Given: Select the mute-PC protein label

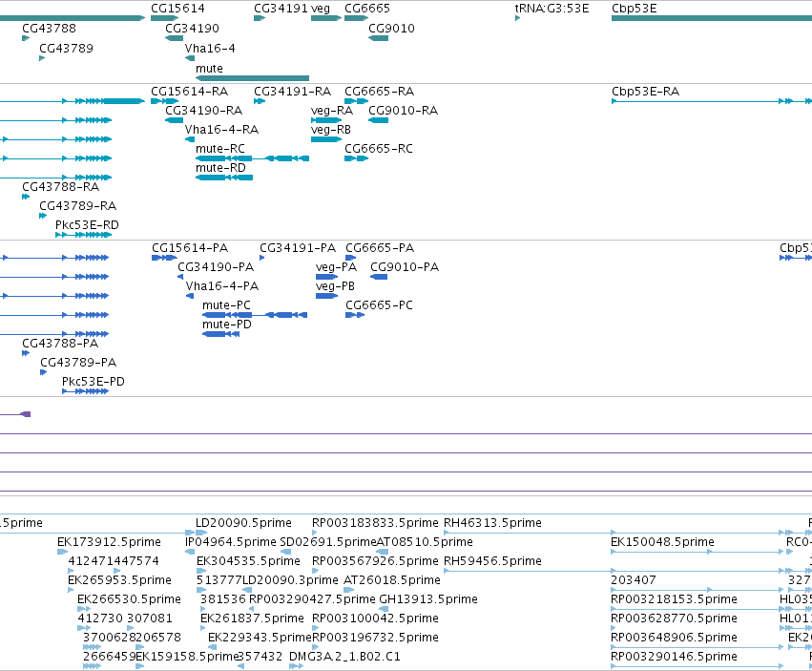Looking at the screenshot, I should tap(226, 305).
